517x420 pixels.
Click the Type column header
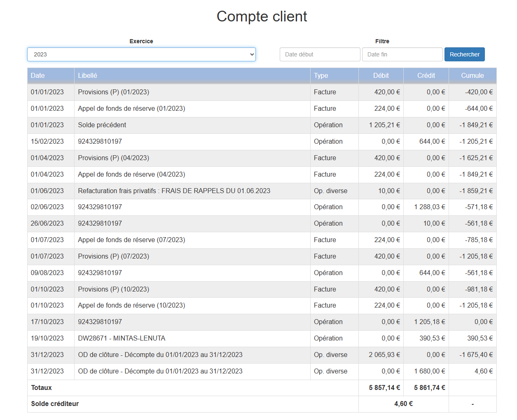point(321,75)
